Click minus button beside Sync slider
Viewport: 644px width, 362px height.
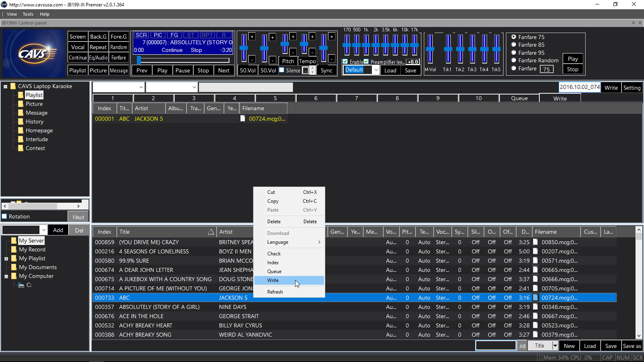click(332, 59)
